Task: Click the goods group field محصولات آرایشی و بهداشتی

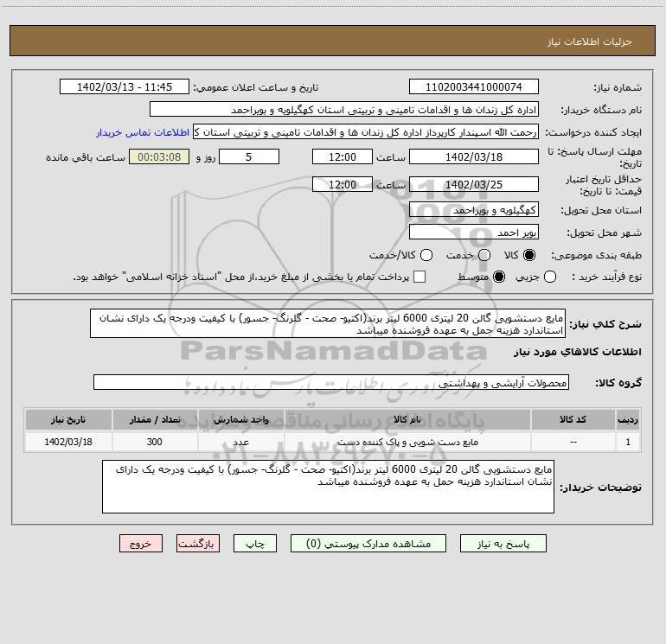Action: coord(331,382)
